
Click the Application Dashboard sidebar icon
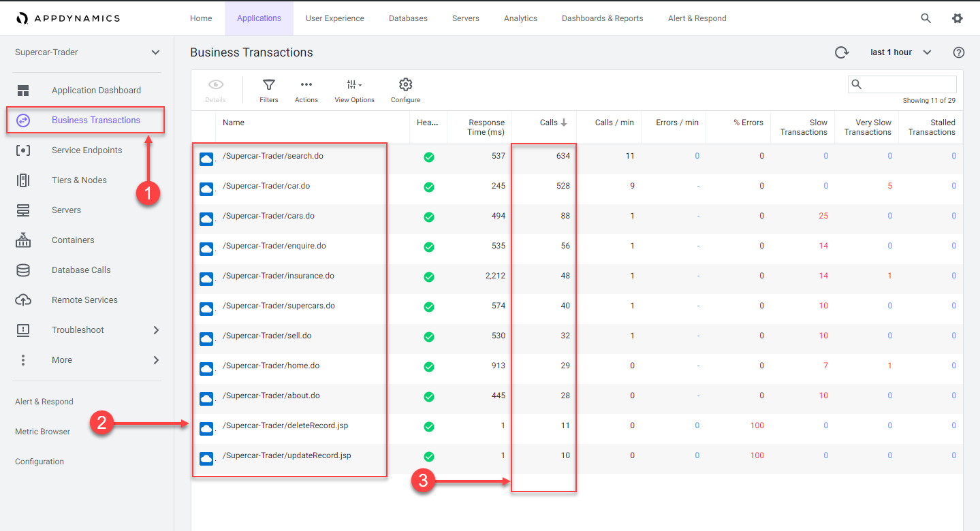pos(23,91)
